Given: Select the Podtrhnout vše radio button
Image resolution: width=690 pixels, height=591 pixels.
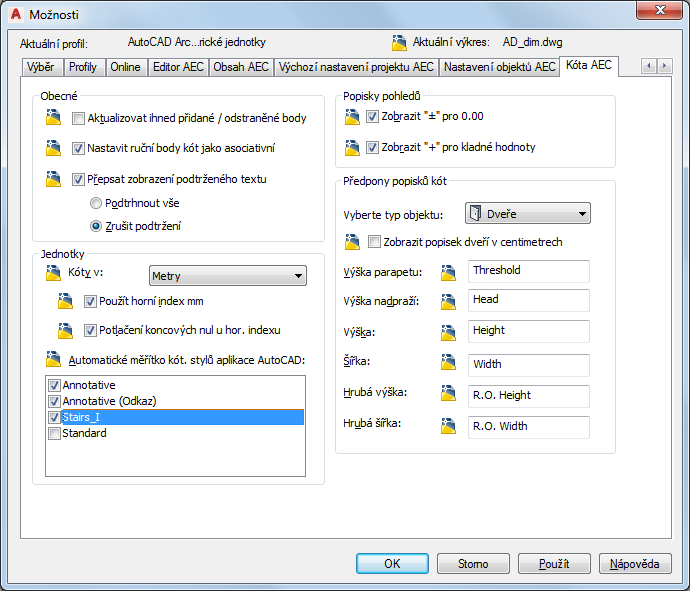Looking at the screenshot, I should (95, 203).
